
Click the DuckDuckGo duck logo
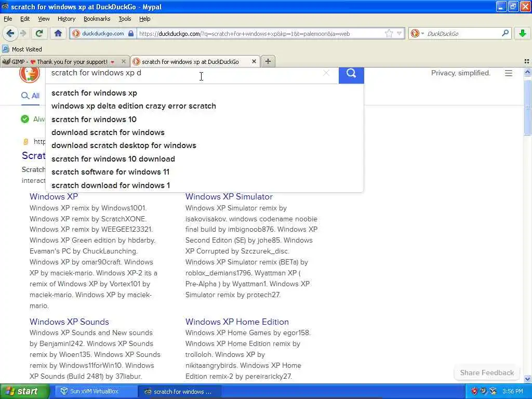pos(30,74)
